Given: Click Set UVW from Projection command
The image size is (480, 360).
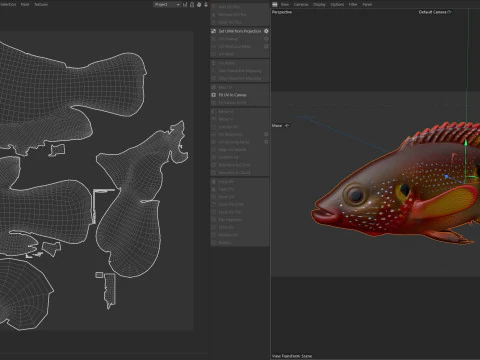Looking at the screenshot, I should tap(240, 31).
